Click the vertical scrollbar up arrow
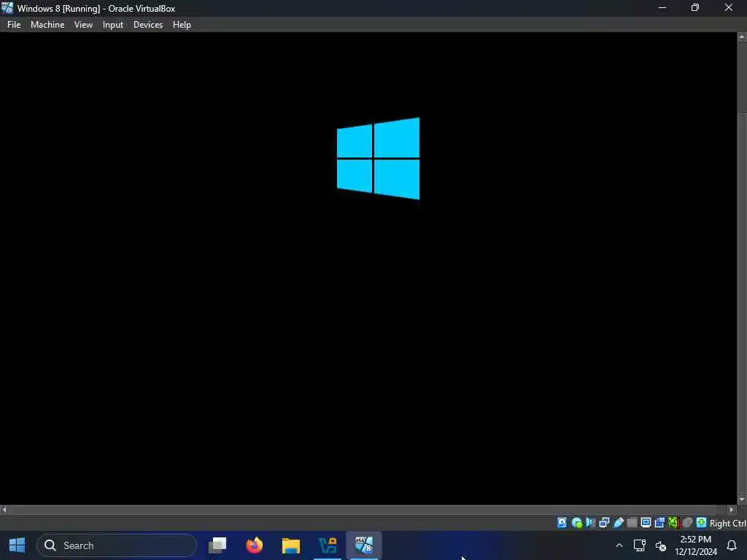The image size is (747, 560). [742, 36]
